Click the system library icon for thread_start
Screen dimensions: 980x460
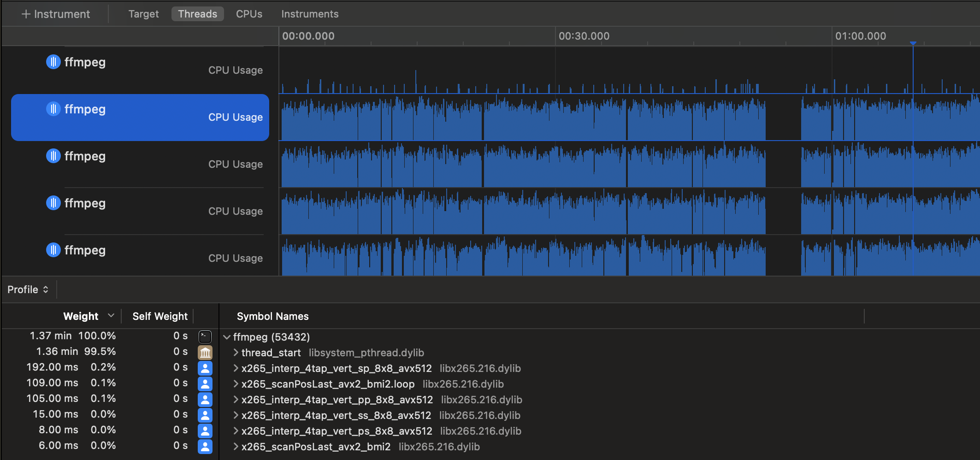point(205,352)
